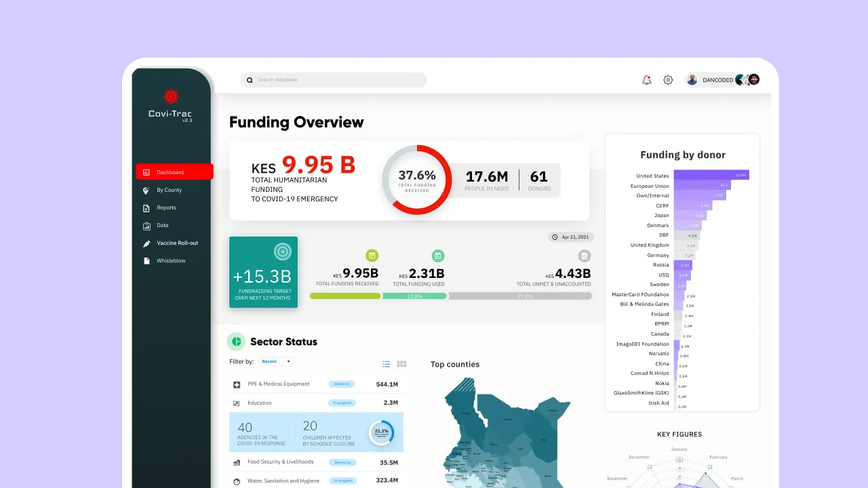Click In-progress badge on Water, Sanitation row
868x488 pixels.
(342, 481)
